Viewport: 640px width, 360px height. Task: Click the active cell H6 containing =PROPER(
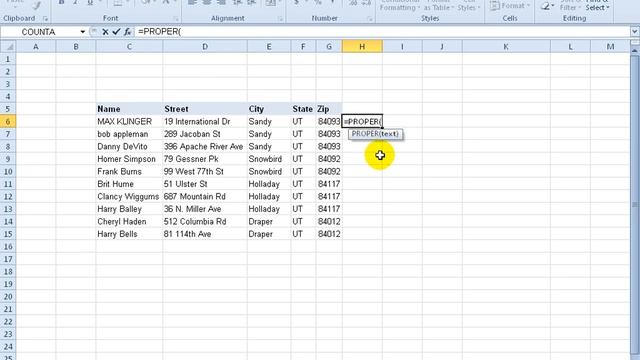click(362, 122)
